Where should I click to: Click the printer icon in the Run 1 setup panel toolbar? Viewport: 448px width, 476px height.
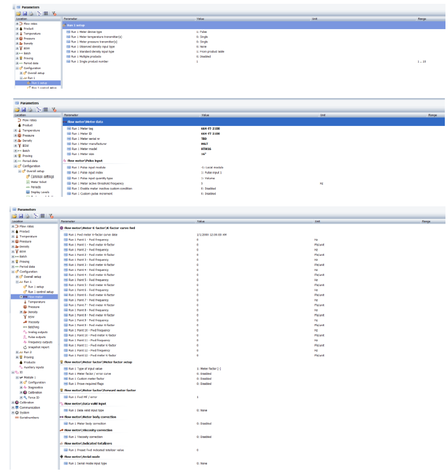pos(31,13)
